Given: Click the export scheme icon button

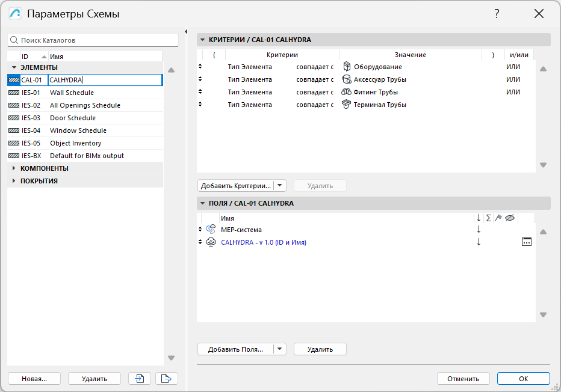Looking at the screenshot, I should click(167, 378).
